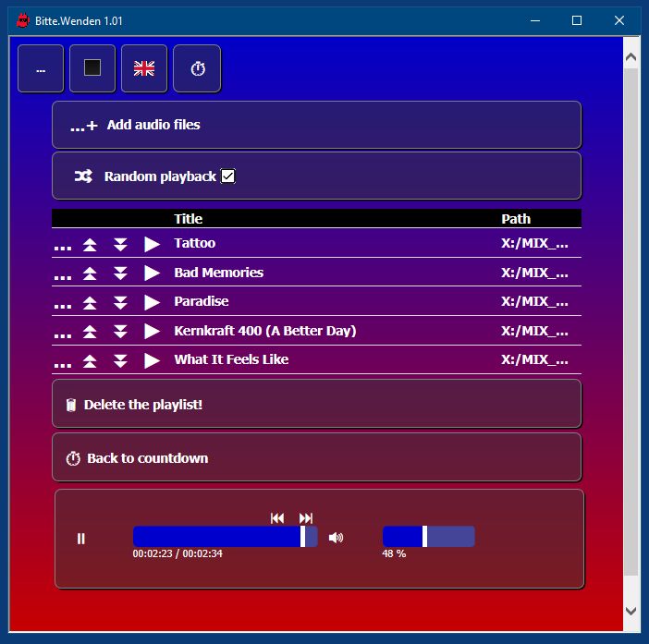This screenshot has height=644, width=649.
Task: Click the Title column header
Action: [189, 218]
